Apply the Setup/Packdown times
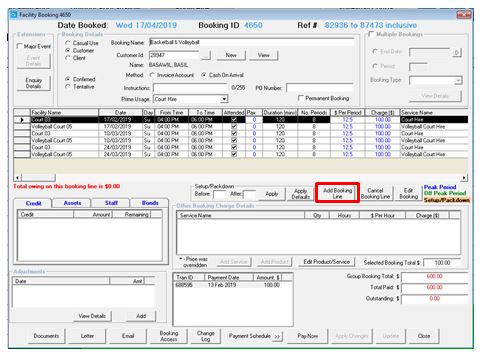Viewport: 490px width, 364px height. pyautogui.click(x=272, y=194)
